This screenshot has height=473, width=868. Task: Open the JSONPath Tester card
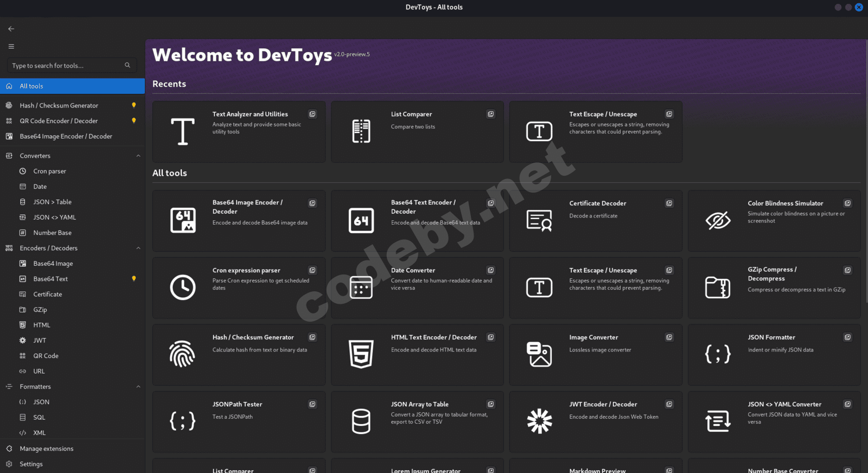[239, 422]
